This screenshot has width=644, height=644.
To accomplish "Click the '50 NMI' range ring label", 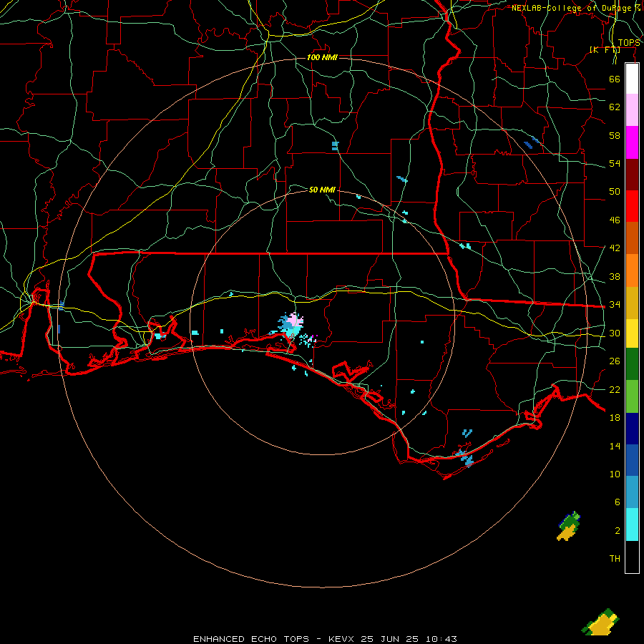I will (323, 190).
